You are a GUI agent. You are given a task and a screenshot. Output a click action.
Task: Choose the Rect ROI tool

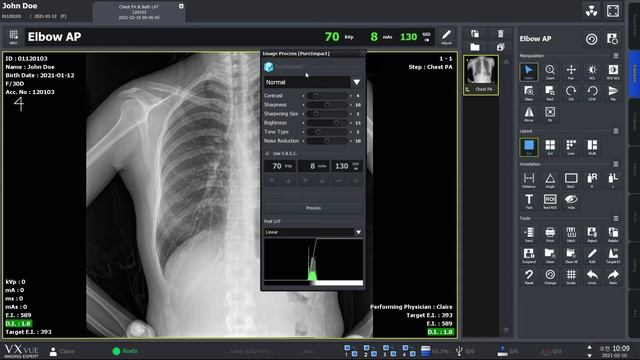550,202
